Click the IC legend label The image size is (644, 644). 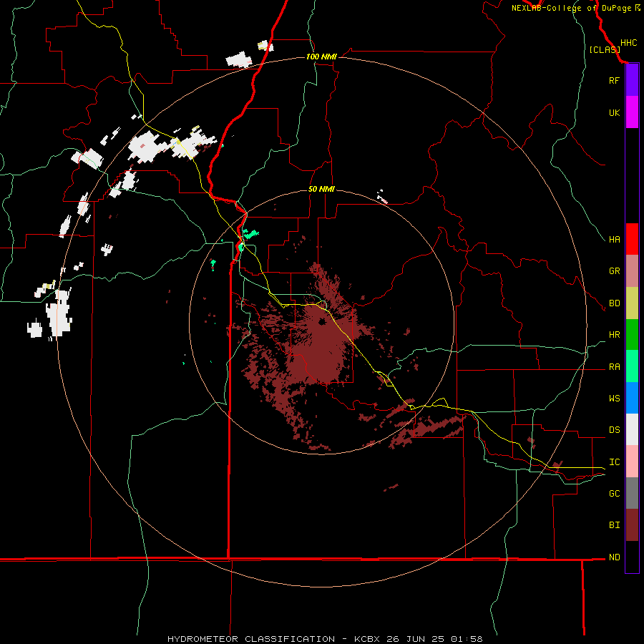pyautogui.click(x=614, y=462)
